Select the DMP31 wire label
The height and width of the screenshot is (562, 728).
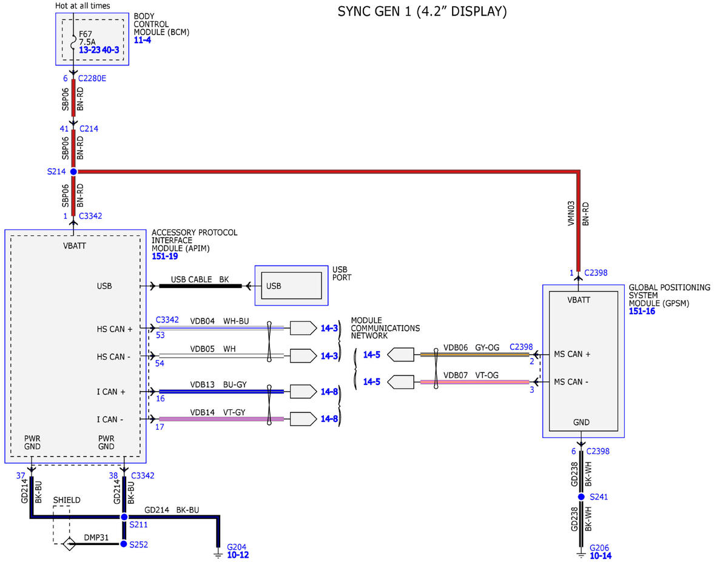click(x=96, y=537)
